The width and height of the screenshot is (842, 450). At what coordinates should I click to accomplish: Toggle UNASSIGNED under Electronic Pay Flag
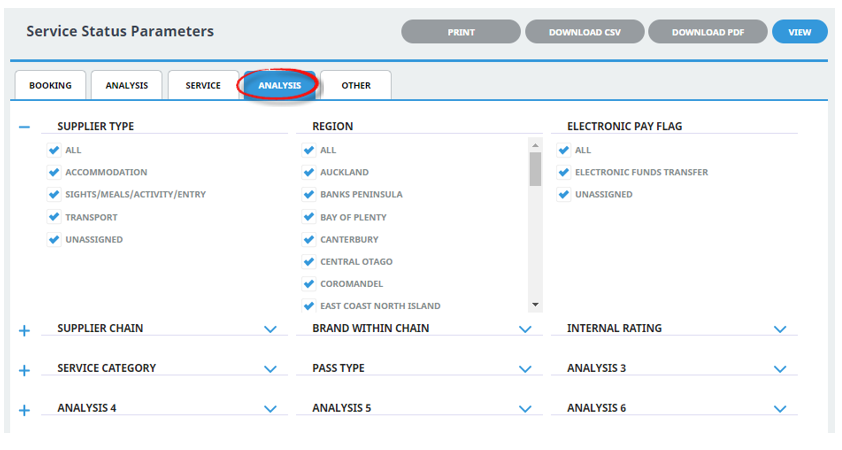[x=563, y=194]
